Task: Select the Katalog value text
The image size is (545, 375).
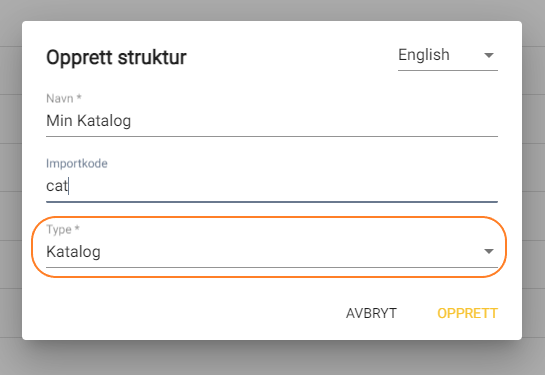Action: [x=73, y=252]
